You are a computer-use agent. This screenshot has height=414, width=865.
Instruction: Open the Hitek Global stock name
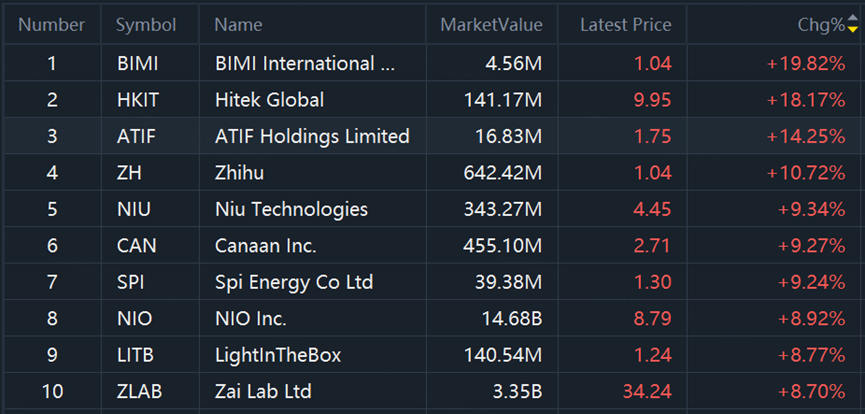click(269, 100)
